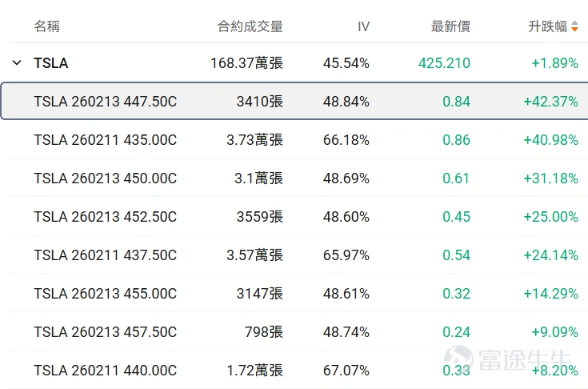Click change value +31.18%
The width and height of the screenshot is (588, 389).
click(x=551, y=178)
